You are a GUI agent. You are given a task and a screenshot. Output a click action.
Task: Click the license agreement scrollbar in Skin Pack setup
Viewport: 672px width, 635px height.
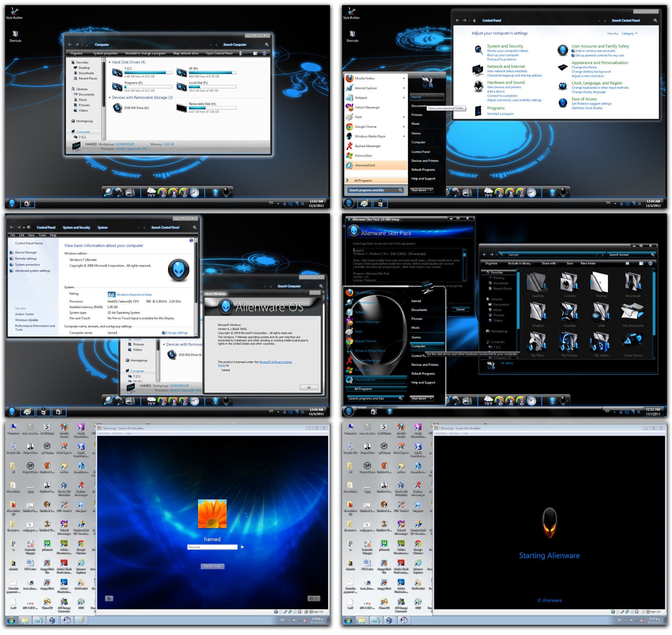tap(464, 265)
